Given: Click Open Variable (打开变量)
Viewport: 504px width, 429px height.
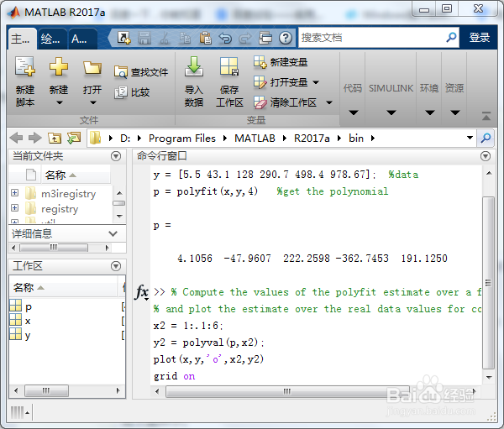Looking at the screenshot, I should tap(281, 82).
